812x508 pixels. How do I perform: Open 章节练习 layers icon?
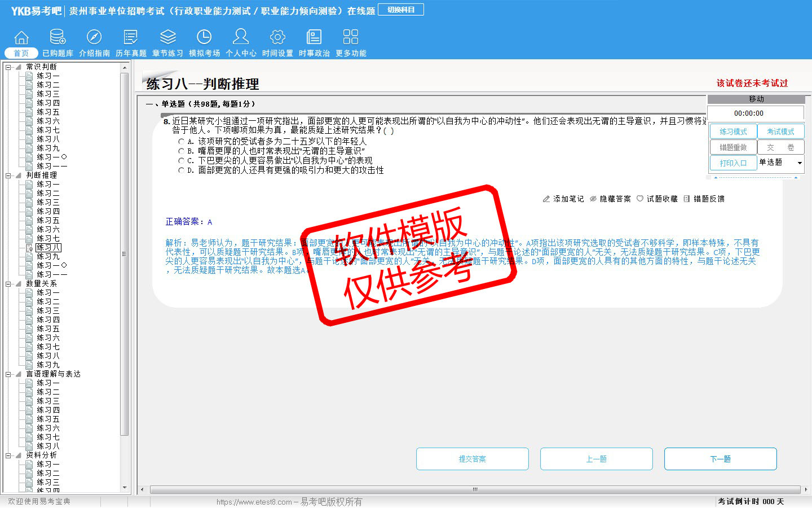click(167, 38)
